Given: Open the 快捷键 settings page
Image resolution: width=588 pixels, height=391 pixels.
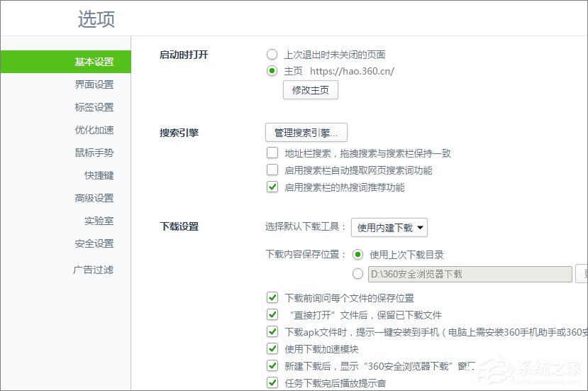Looking at the screenshot, I should [x=99, y=175].
